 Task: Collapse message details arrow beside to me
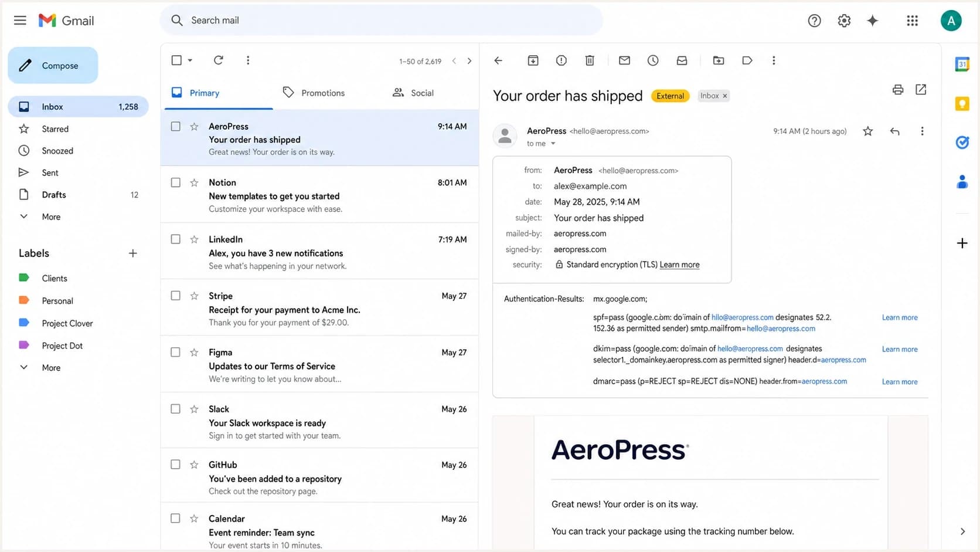pos(553,144)
